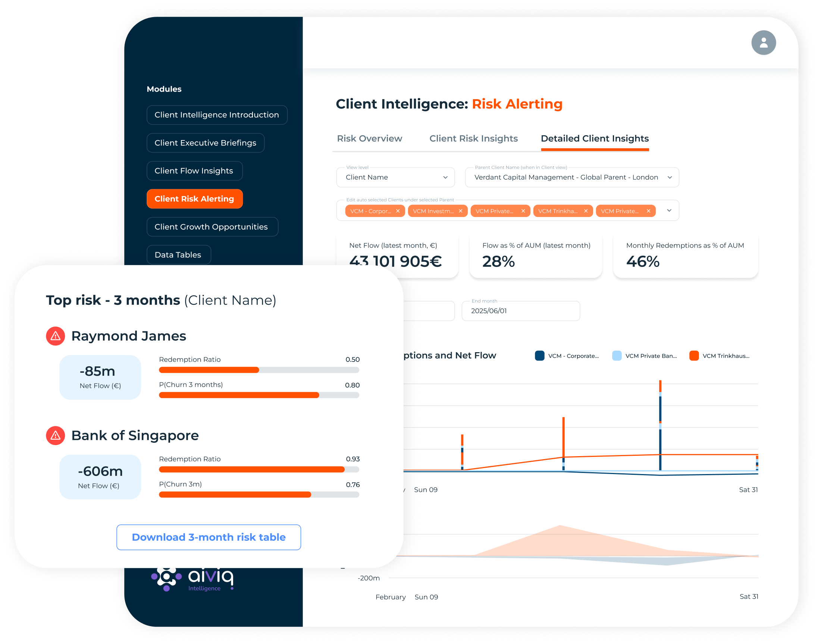Expand the selected Clients multi-select chevron
This screenshot has height=644, width=818.
click(669, 211)
